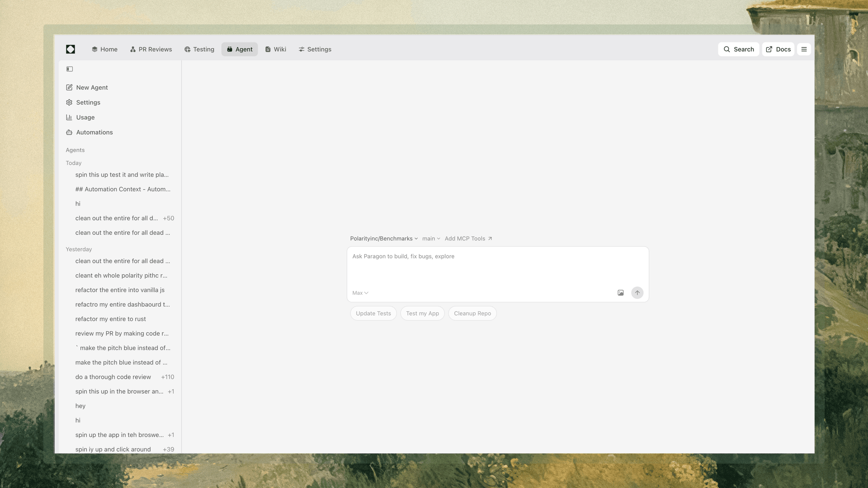This screenshot has width=868, height=488.
Task: Click the Paragon logo icon
Action: 70,49
